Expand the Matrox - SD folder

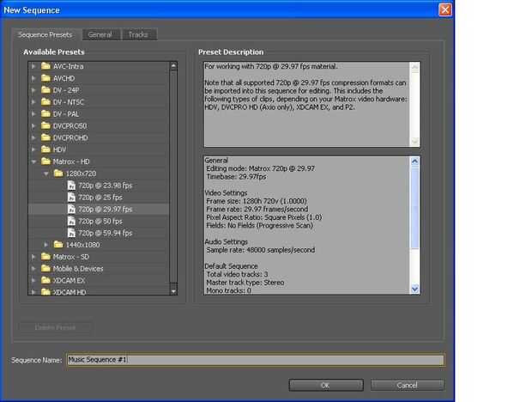(x=33, y=256)
